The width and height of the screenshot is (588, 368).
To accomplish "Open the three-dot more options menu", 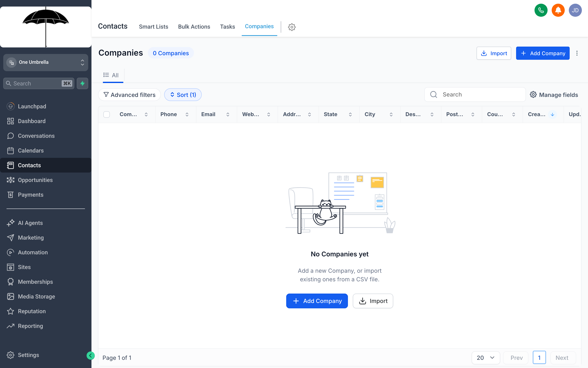I will (x=577, y=53).
